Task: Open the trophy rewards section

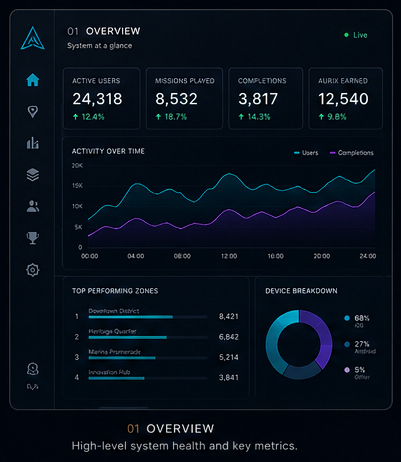Action: (x=33, y=238)
